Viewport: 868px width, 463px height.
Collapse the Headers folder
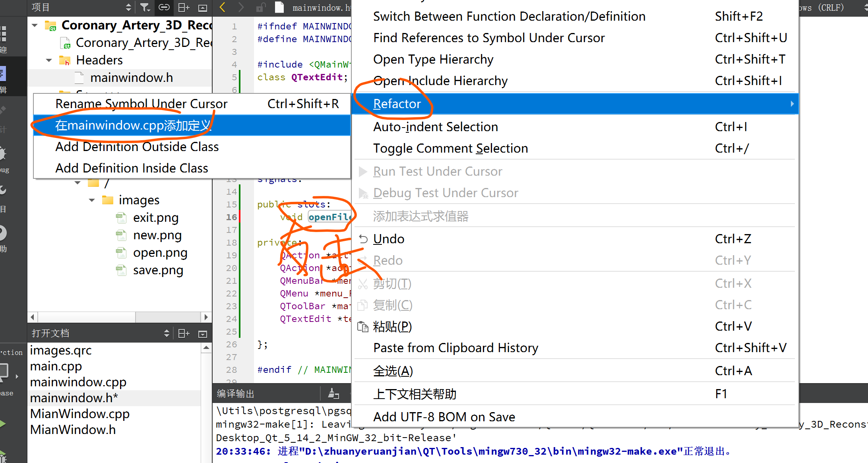tap(49, 60)
